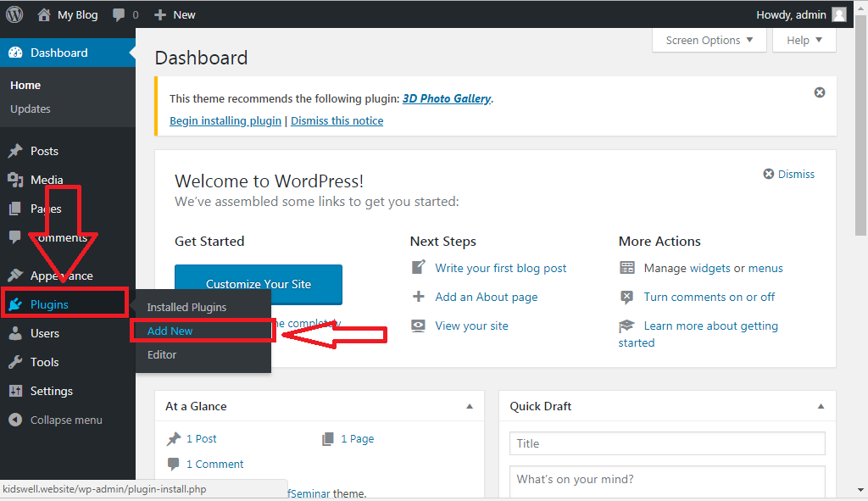Click the Plugins plug icon
This screenshot has height=501, width=868.
[14, 303]
